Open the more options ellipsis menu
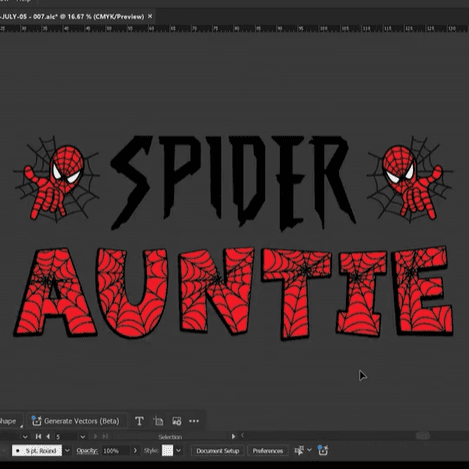Screen dimensions: 469x469 coord(194,421)
